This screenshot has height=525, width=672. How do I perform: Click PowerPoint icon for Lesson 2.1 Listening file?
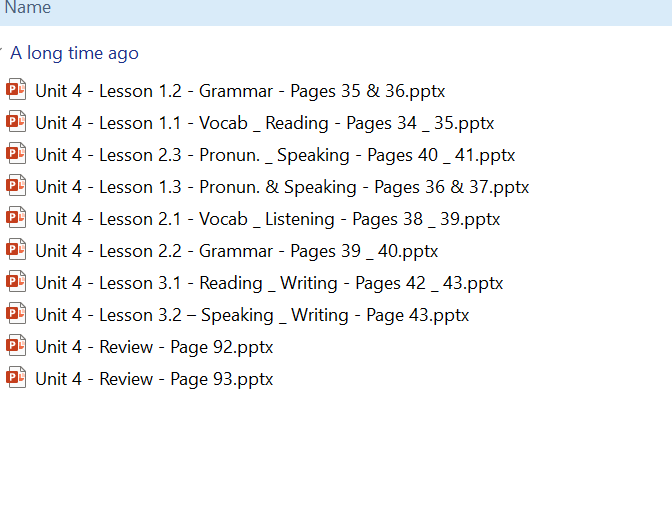pyautogui.click(x=16, y=219)
